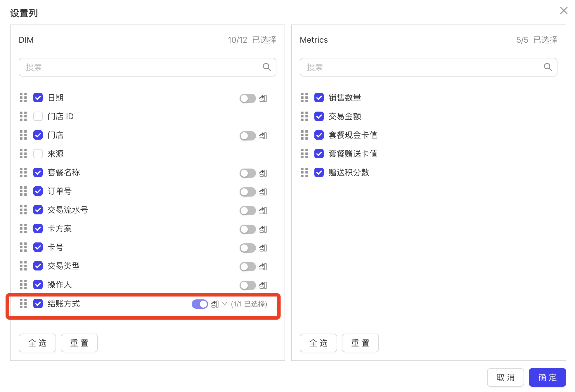
Task: Click the filter icon beside 交易流水号 toggle
Action: 263,211
